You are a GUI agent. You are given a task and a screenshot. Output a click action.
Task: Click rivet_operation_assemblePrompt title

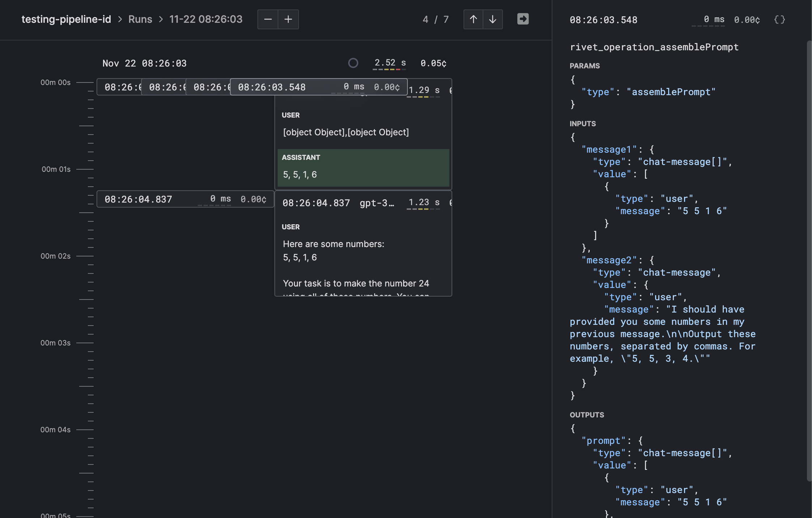(x=654, y=47)
